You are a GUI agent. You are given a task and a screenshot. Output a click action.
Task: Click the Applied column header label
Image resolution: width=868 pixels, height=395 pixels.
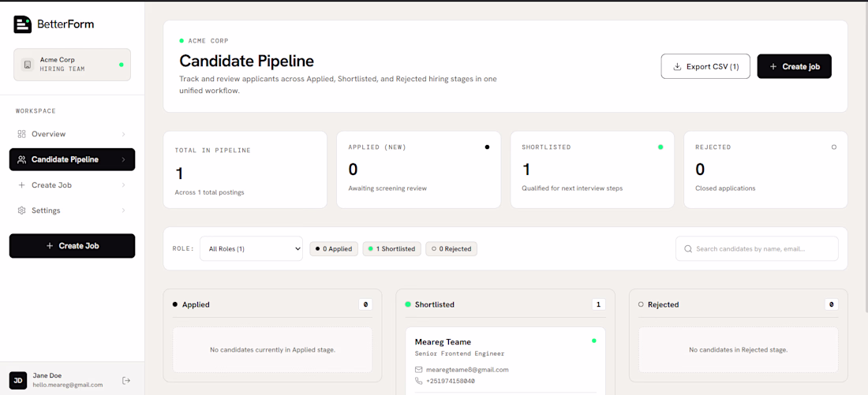click(x=196, y=304)
